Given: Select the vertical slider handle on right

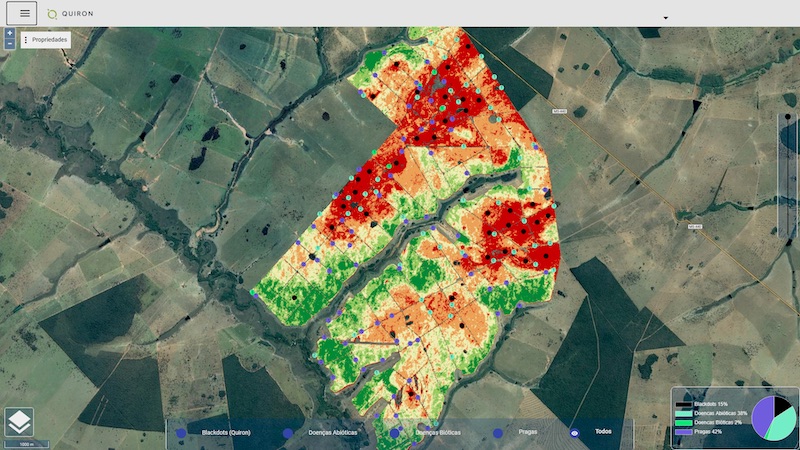Looking at the screenshot, I should tap(788, 117).
